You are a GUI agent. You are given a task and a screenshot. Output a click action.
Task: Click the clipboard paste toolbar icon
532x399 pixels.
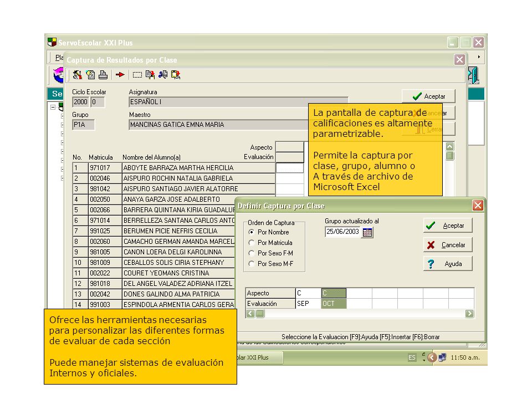tap(176, 75)
